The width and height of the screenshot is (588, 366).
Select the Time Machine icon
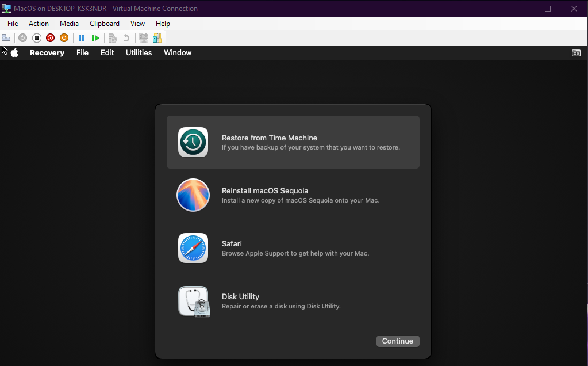(193, 142)
